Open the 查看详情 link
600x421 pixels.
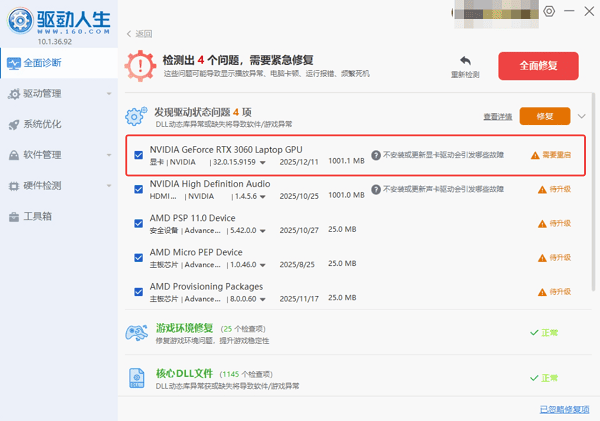pos(497,117)
